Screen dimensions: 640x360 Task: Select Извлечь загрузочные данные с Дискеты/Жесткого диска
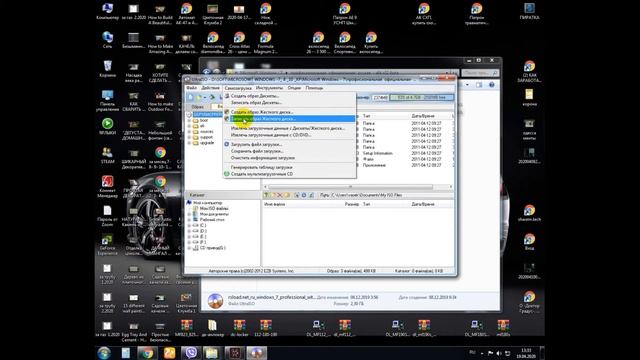[x=289, y=128]
